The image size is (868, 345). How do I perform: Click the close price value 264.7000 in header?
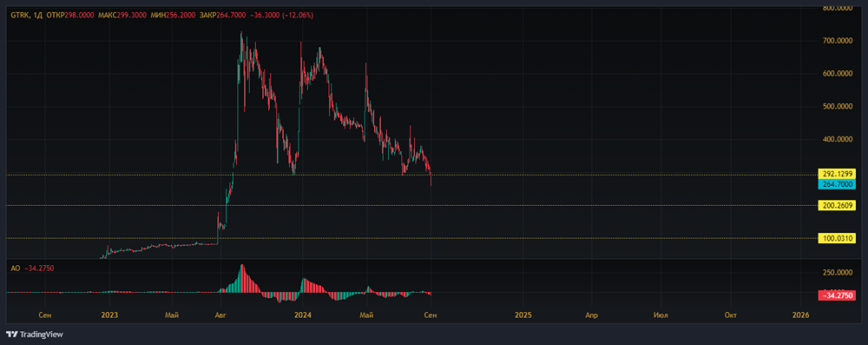(232, 16)
